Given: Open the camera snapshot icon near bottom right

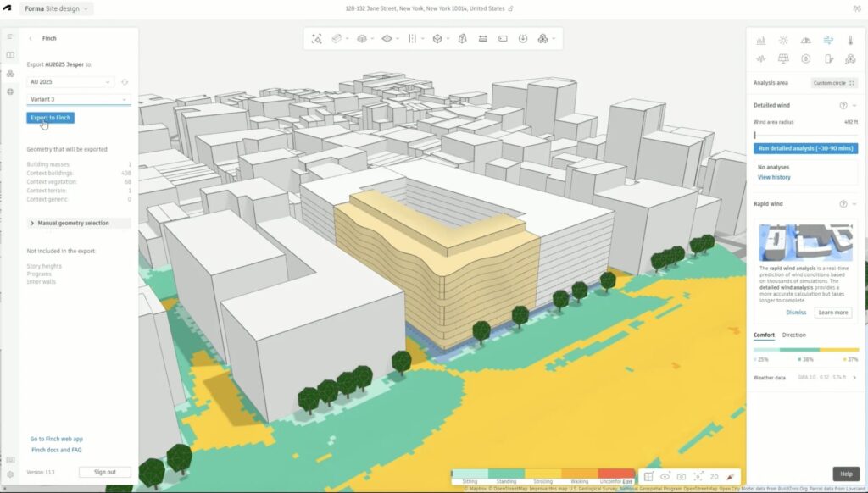Looking at the screenshot, I should pyautogui.click(x=680, y=477).
